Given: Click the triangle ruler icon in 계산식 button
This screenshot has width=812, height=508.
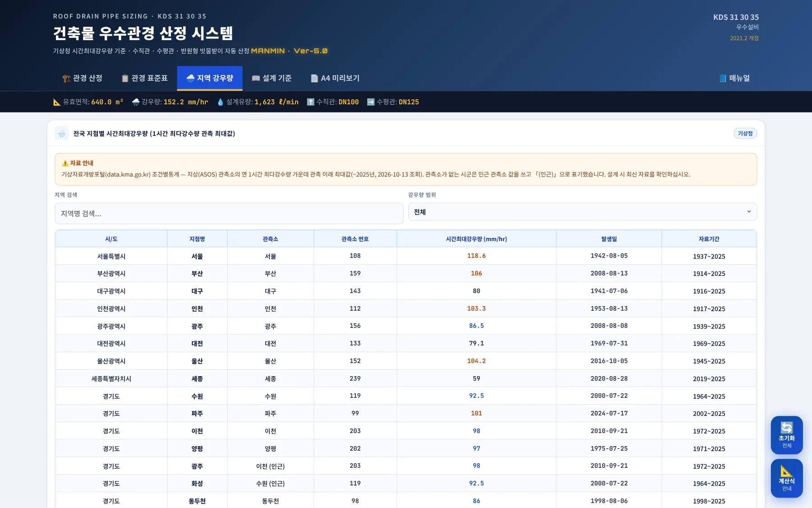Looking at the screenshot, I should coord(787,471).
